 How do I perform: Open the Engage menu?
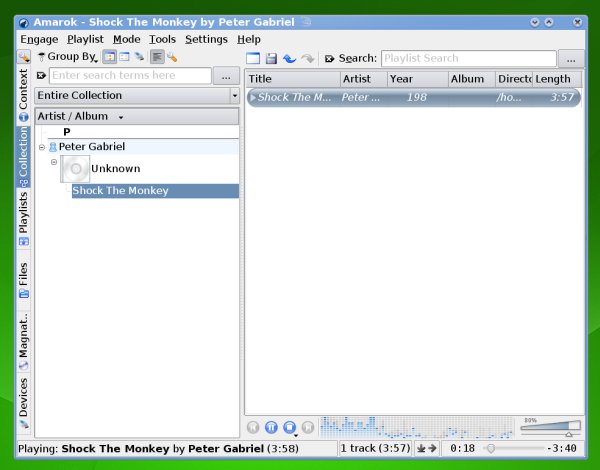(39, 39)
